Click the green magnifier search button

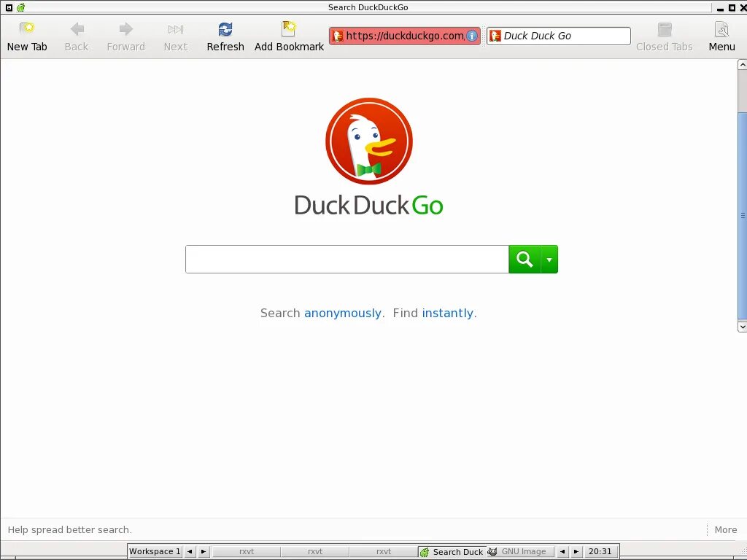click(525, 259)
